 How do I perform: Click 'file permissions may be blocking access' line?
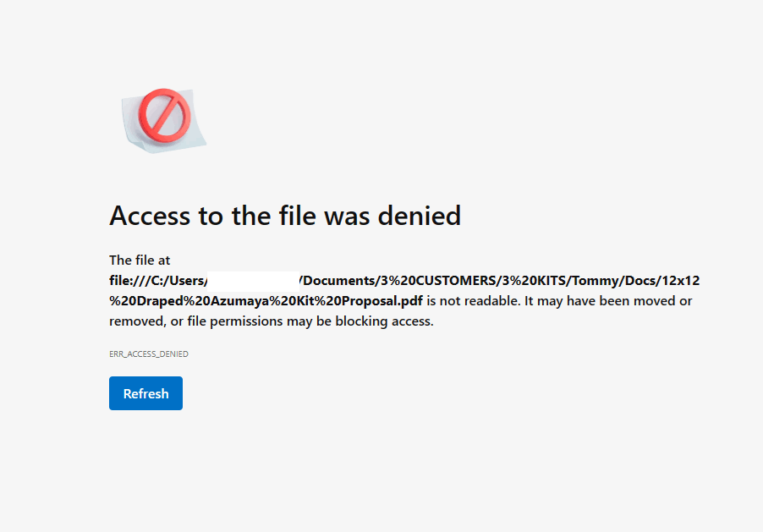pos(310,321)
